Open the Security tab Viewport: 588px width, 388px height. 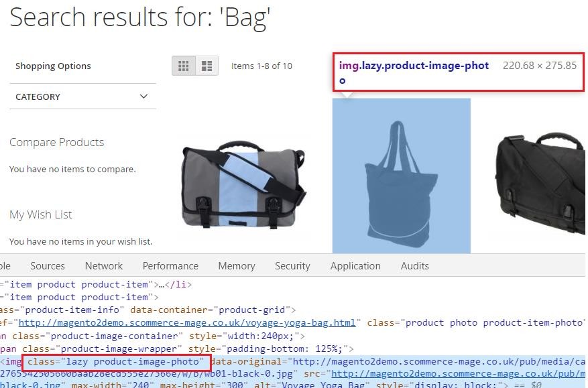coord(292,266)
